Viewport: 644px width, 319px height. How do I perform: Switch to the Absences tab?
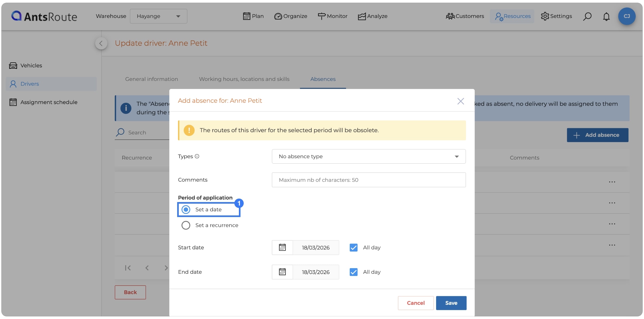tap(323, 79)
